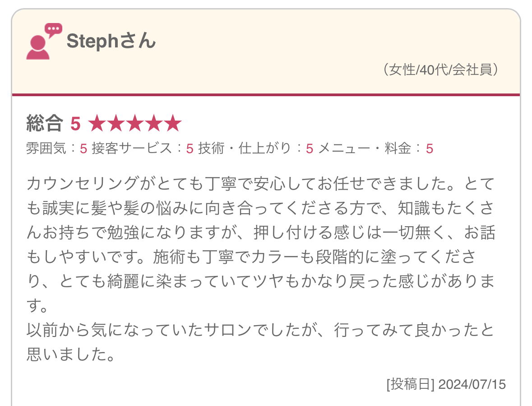The width and height of the screenshot is (532, 406).
Task: Click the reviewer avatar icon with speech bubble
Action: pos(43,42)
